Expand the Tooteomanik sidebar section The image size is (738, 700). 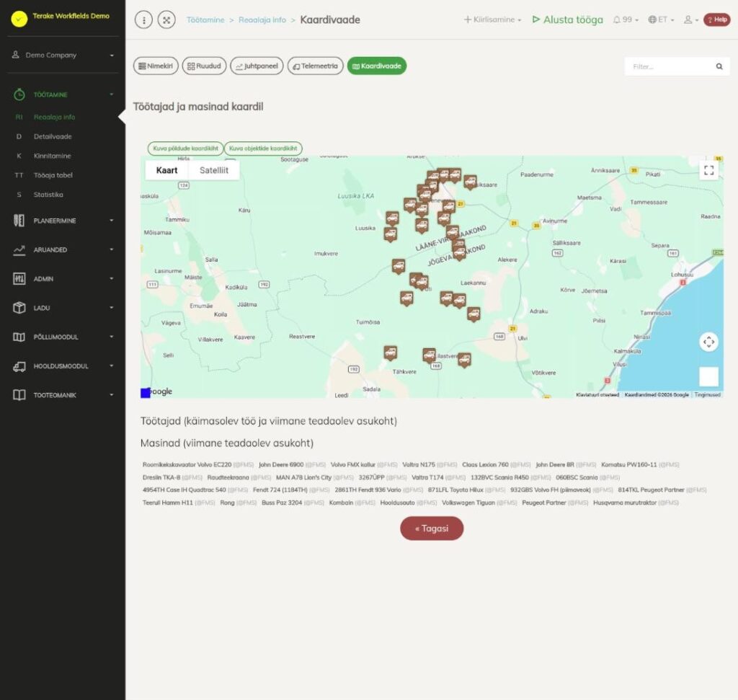point(63,396)
